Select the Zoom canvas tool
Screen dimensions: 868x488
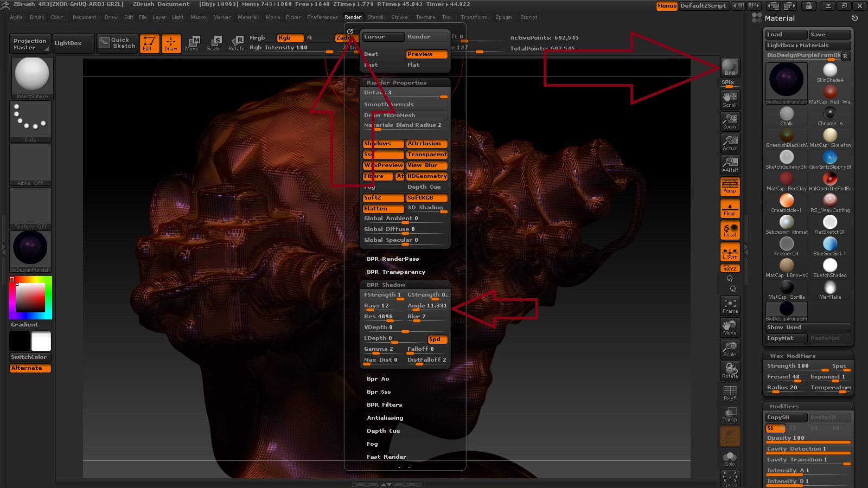[x=730, y=121]
